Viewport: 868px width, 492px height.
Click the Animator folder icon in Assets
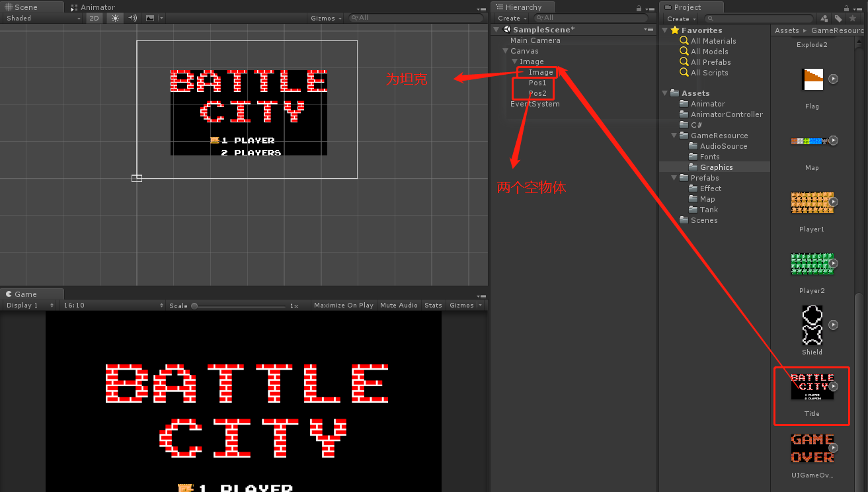pos(684,104)
